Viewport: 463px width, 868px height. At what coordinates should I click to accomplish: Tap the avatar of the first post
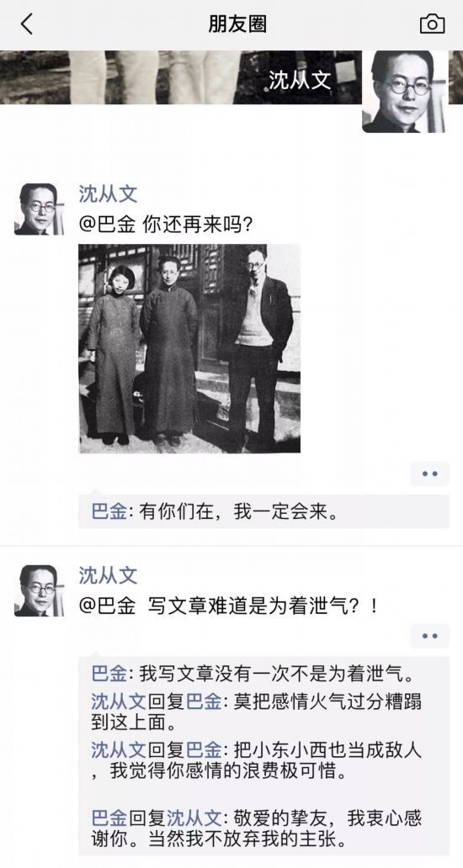[40, 209]
